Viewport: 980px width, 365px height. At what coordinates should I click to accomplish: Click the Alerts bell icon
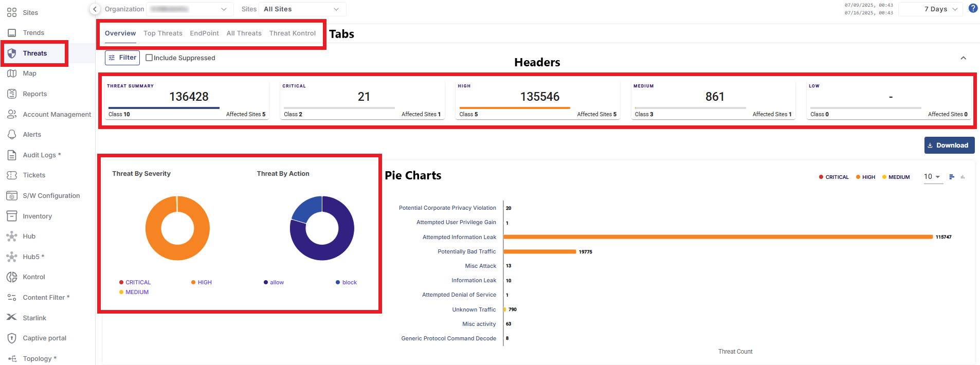point(12,135)
